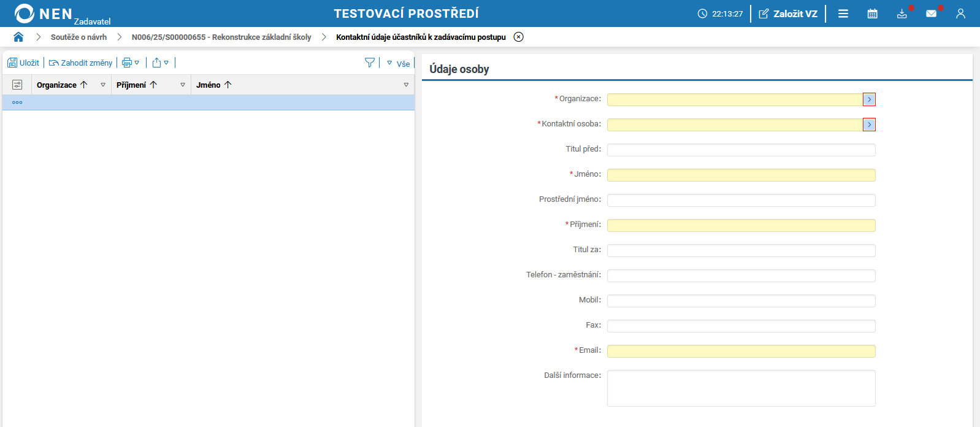Open Organizace lookup arrow button
The image size is (980, 427).
pos(869,99)
